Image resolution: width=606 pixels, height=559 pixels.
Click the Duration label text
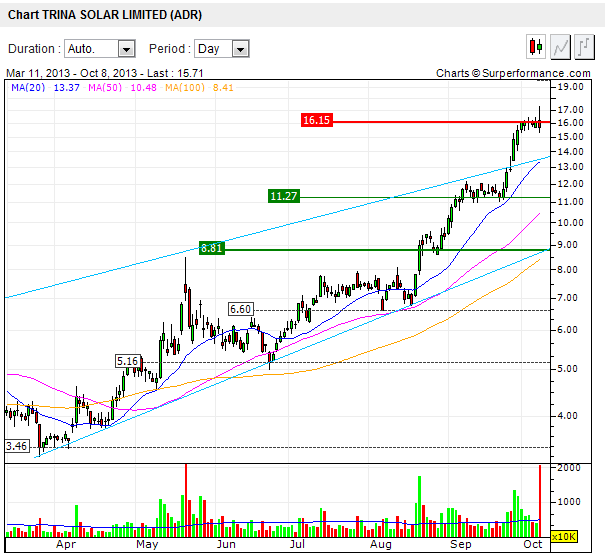[x=34, y=49]
